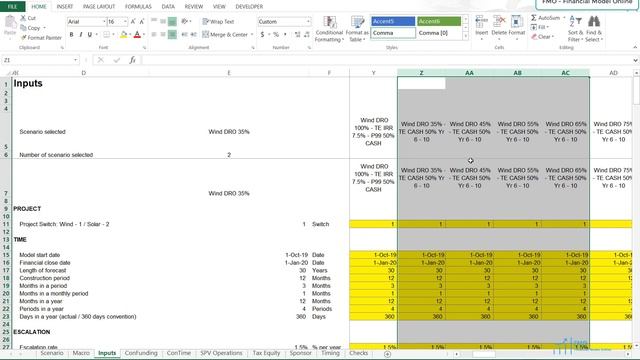
Task: Toggle Bold formatting
Action: pyautogui.click(x=71, y=34)
